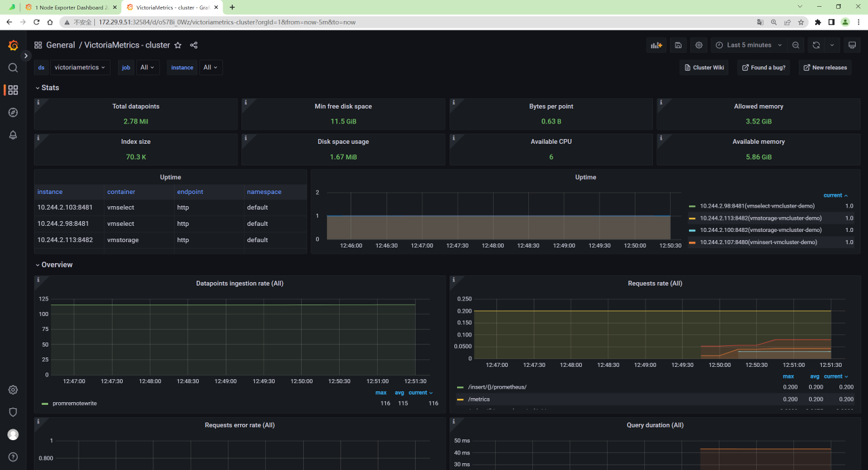This screenshot has height=470, width=868.
Task: Click the Found a bug? link
Action: (x=763, y=68)
